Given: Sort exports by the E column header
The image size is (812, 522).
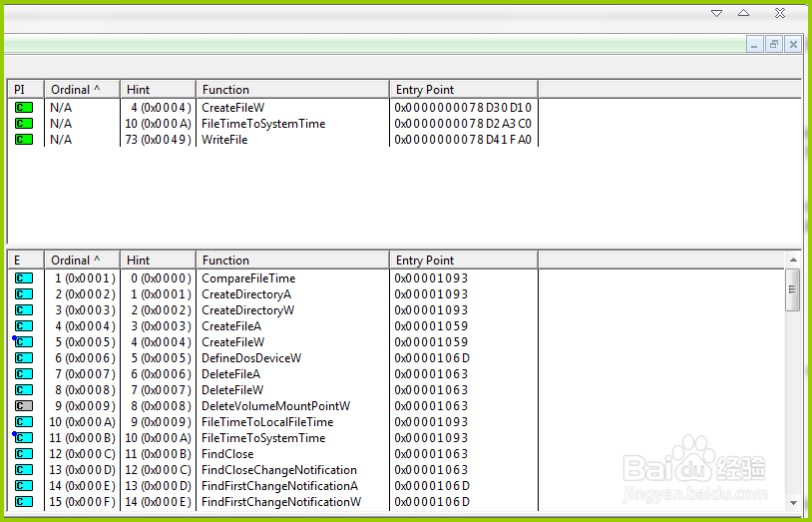Looking at the screenshot, I should pos(26,261).
